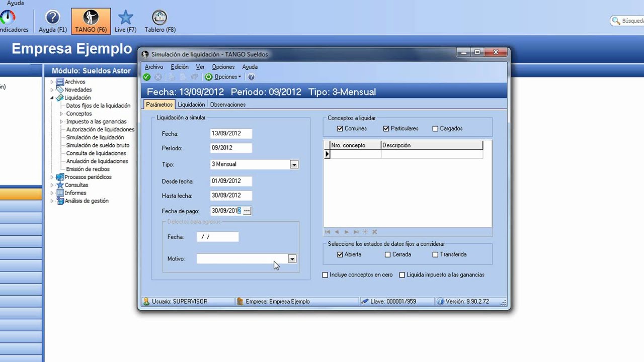
Task: Click the company icon beside Empresa: Empresa Ejemplo
Action: [x=240, y=302]
